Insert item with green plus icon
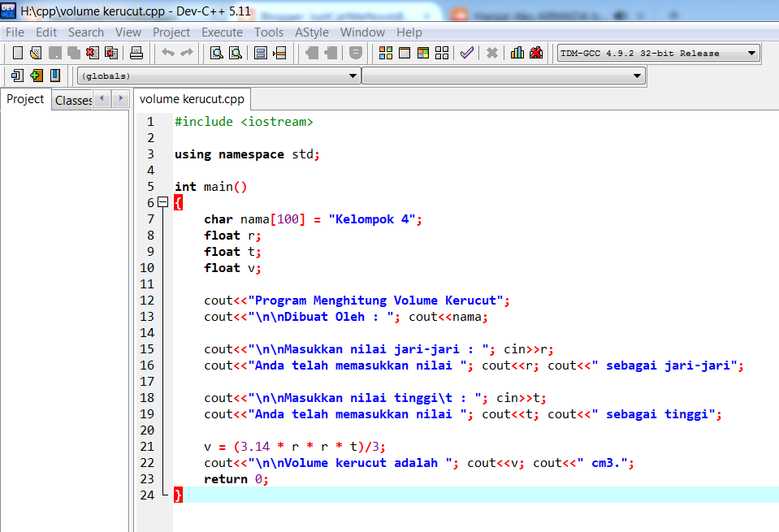 [x=36, y=76]
